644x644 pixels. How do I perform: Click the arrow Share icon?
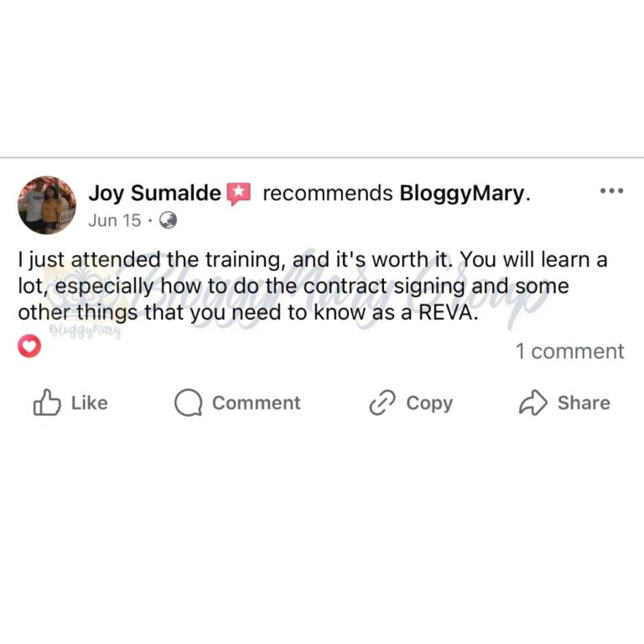click(x=533, y=402)
